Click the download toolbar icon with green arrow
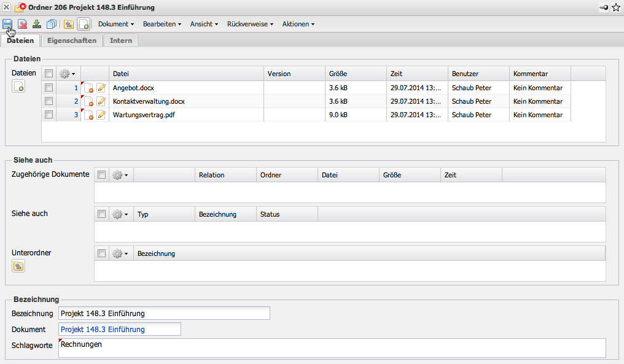The width and height of the screenshot is (624, 364). pos(37,25)
